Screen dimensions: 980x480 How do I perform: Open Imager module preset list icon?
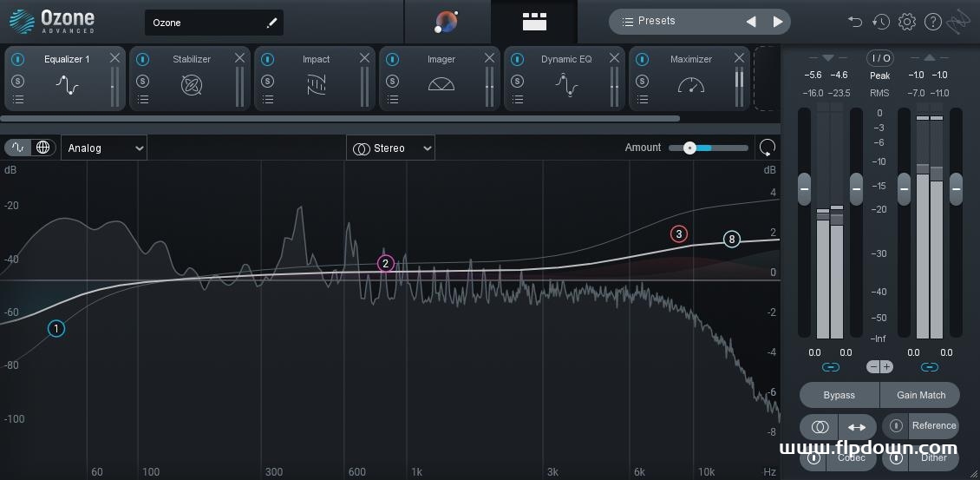393,99
